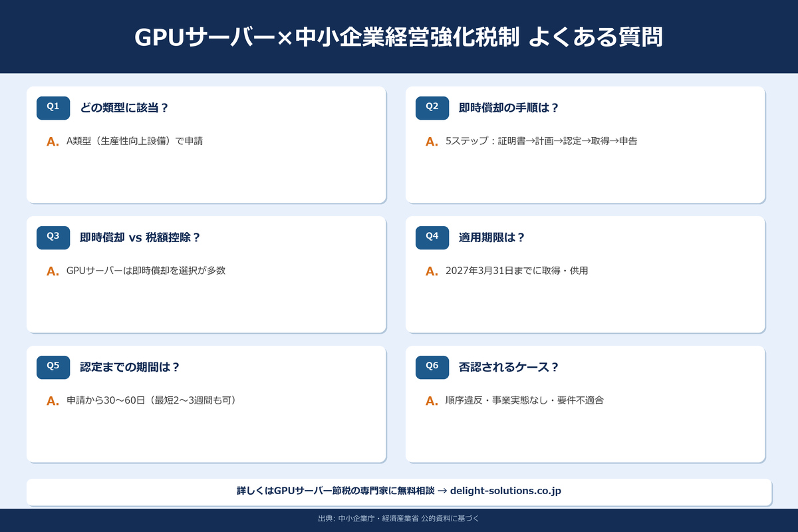Screen dimensions: 798x532
Task: Click the Q2 badge icon
Action: [x=432, y=108]
